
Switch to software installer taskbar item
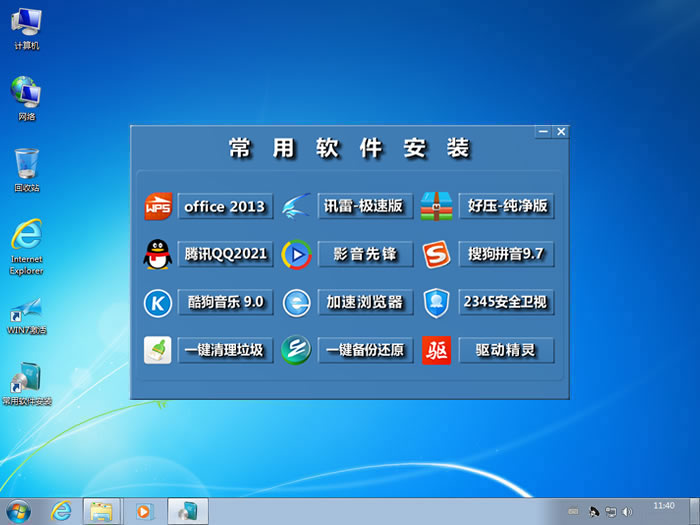[188, 512]
